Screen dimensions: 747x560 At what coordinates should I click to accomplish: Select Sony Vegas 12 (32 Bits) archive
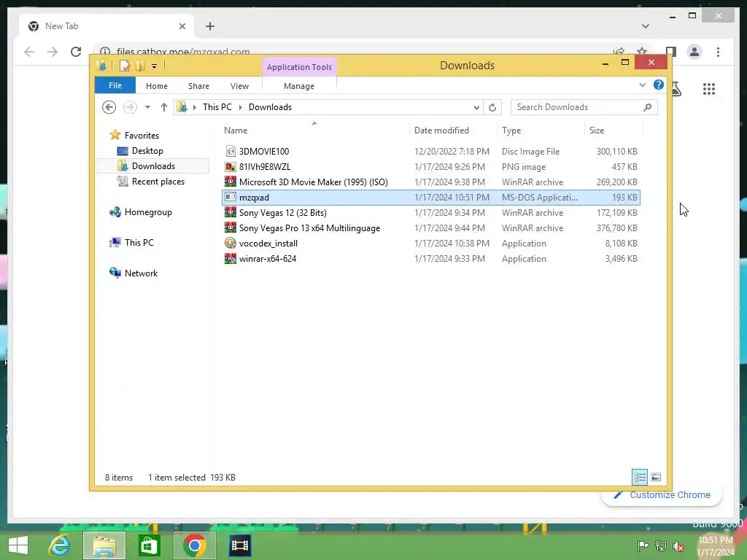coord(282,213)
